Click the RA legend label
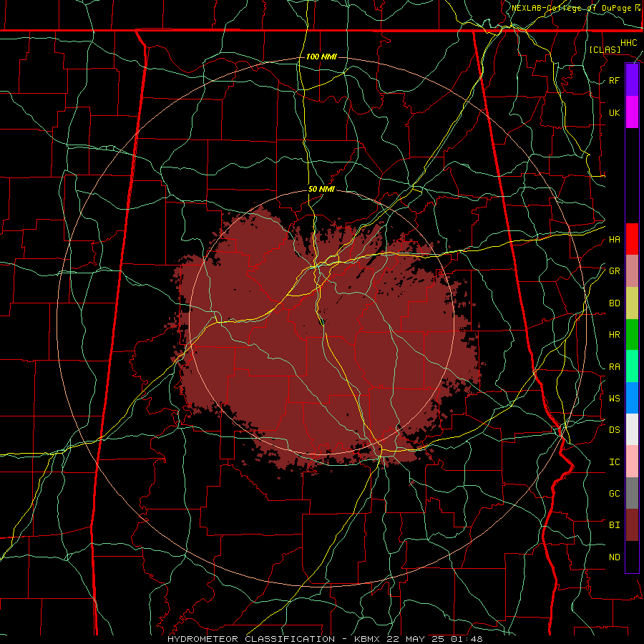Screen dimensions: 644x644 pyautogui.click(x=614, y=367)
